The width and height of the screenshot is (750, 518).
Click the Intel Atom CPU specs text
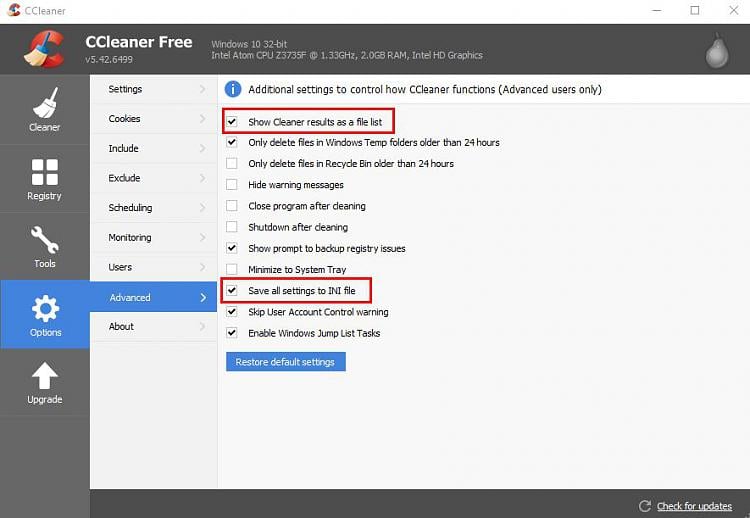point(347,55)
